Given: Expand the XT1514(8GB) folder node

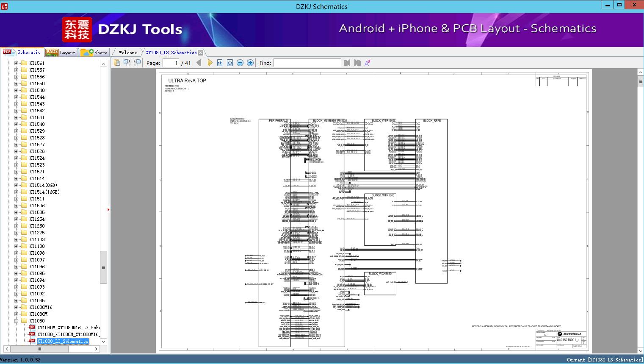Looking at the screenshot, I should pos(17,185).
